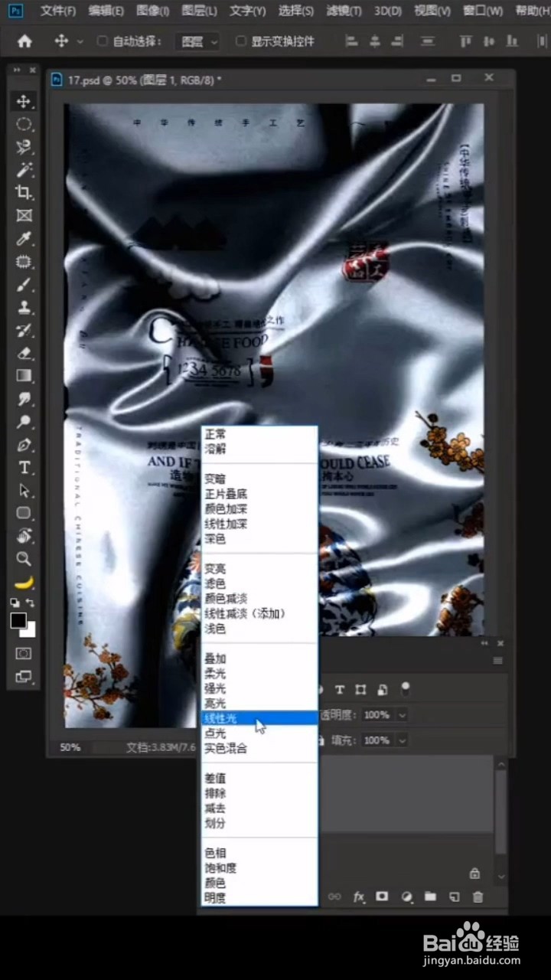551x980 pixels.
Task: Select the Path Selection tool
Action: coord(24,490)
